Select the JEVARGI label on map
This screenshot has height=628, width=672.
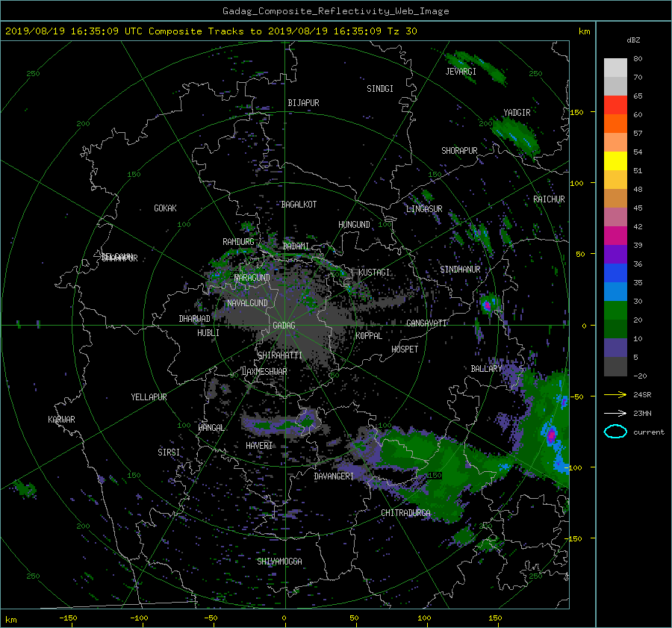click(461, 72)
